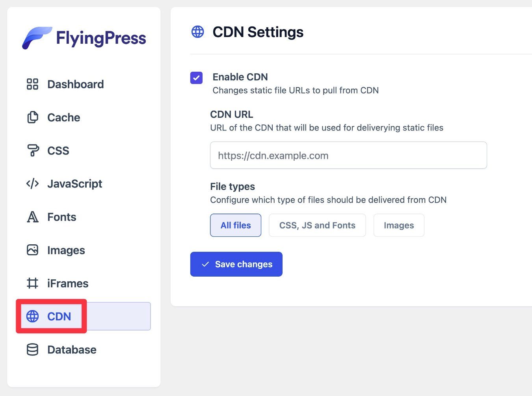Click the Images picture icon
This screenshot has width=532, height=396.
32,250
